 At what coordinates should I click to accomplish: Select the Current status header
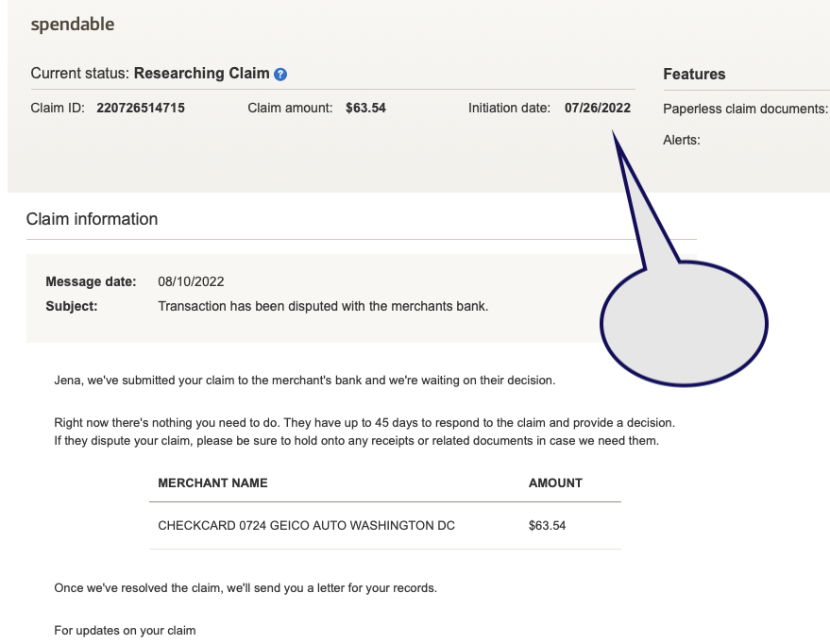(x=78, y=74)
